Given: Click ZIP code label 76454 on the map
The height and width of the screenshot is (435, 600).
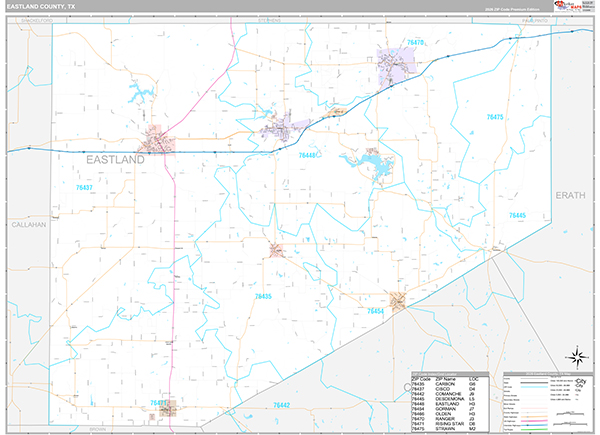Looking at the screenshot, I should (x=375, y=311).
